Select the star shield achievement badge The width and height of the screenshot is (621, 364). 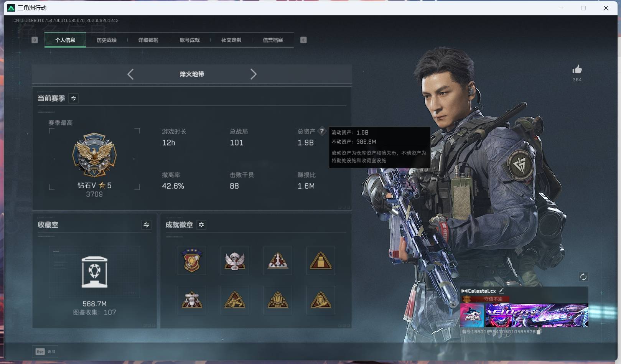(x=192, y=261)
